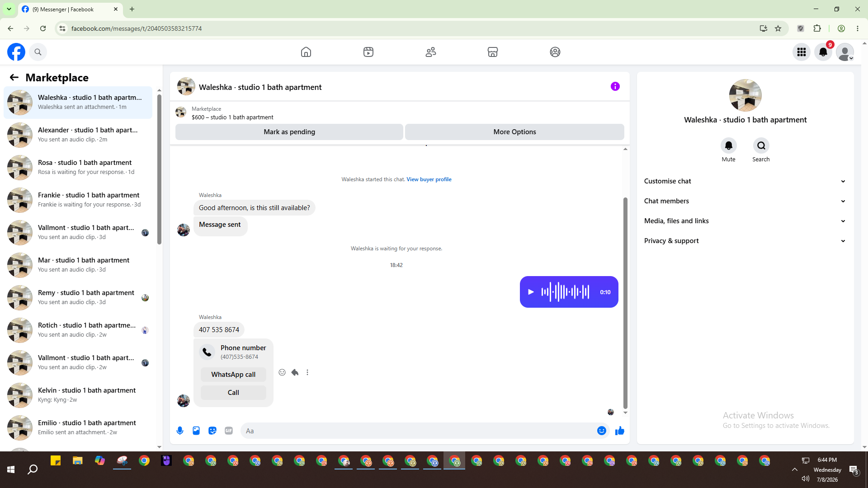This screenshot has width=868, height=488.
Task: Open Emilio studio apartment conversation
Action: point(78,428)
